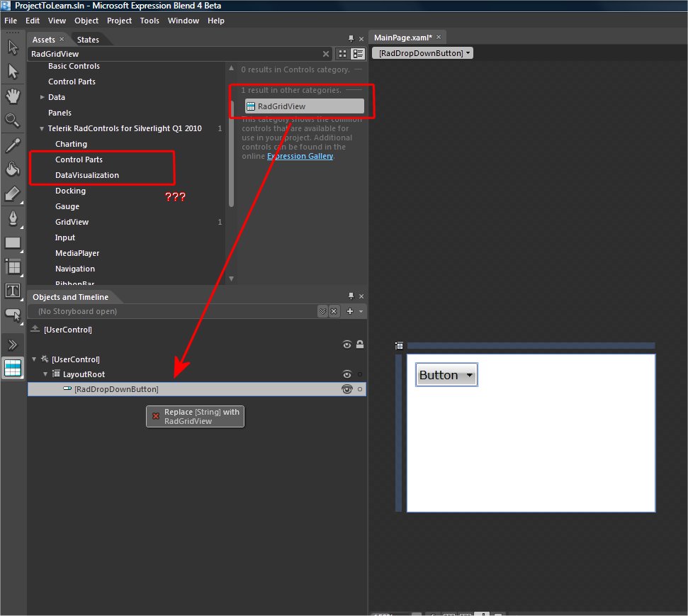The width and height of the screenshot is (688, 616).
Task: Select the Gradient tool
Action: 13,194
